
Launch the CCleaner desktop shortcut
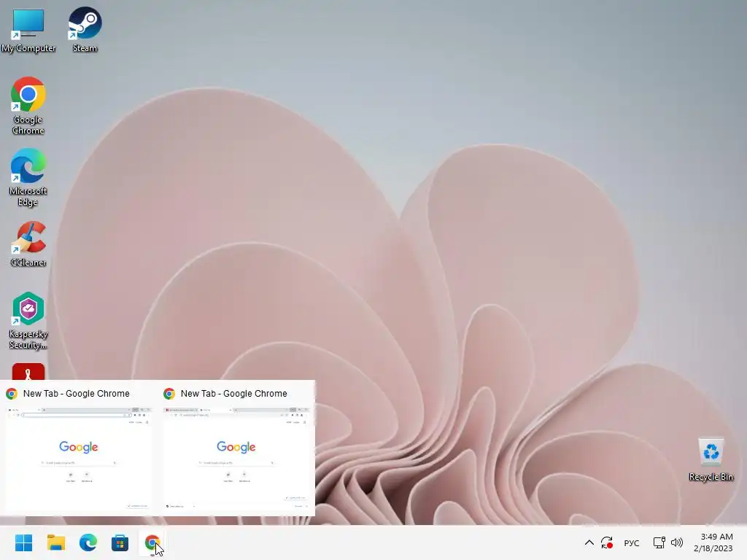(28, 244)
